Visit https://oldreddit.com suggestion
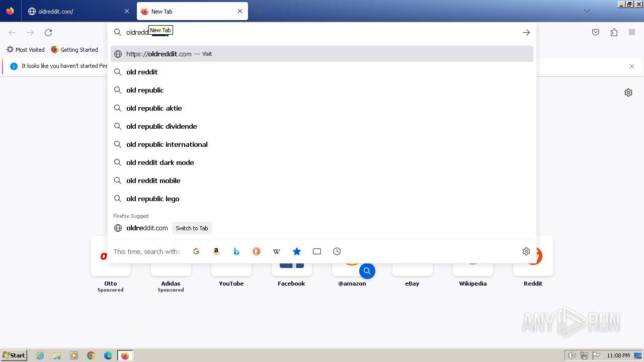The image size is (644, 362). point(322,54)
